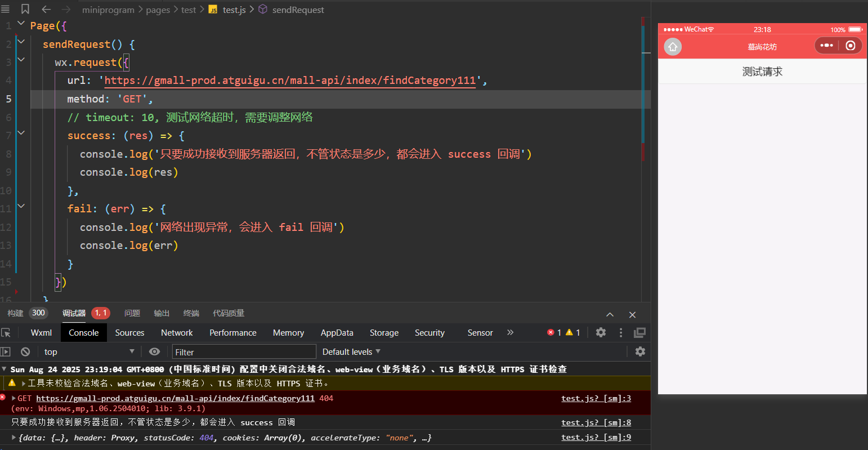868x450 pixels.
Task: Open source link test.js? [sm]:9
Action: coord(596,437)
